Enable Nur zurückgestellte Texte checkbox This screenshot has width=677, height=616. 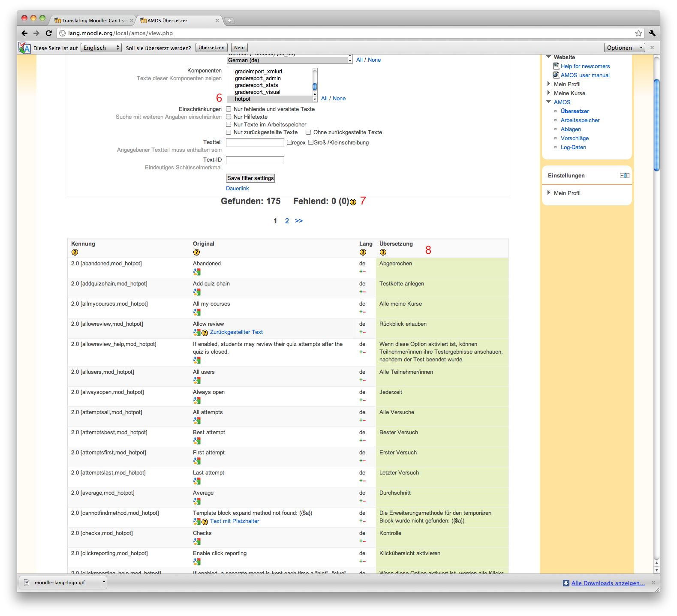coord(229,132)
